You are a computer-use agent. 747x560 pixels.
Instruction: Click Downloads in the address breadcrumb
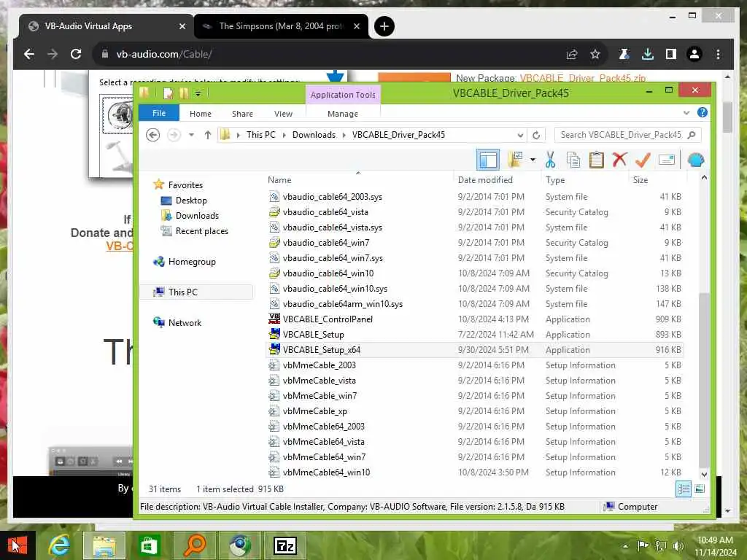314,135
